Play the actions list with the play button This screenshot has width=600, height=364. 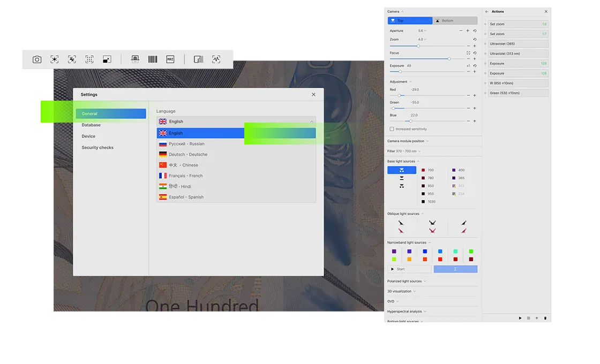[520, 318]
